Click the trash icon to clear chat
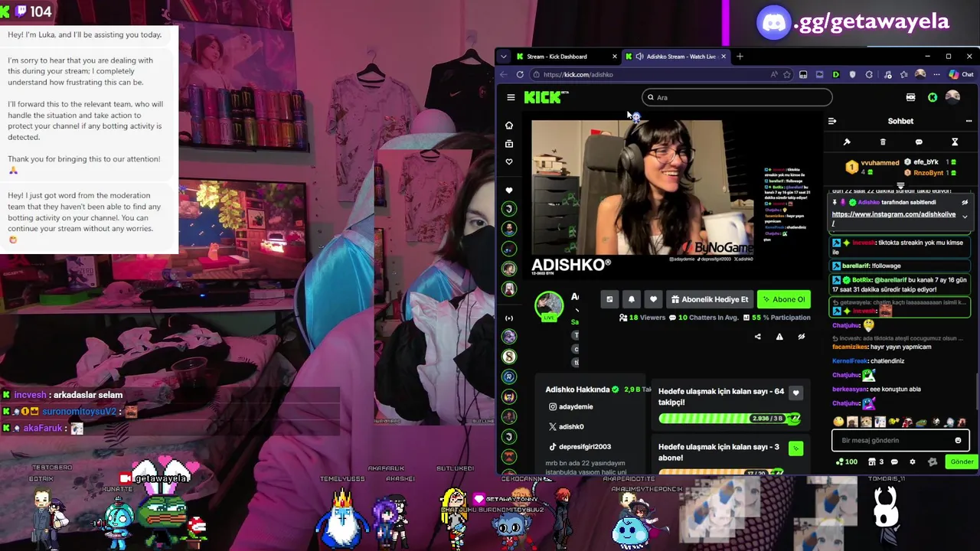 pyautogui.click(x=883, y=142)
